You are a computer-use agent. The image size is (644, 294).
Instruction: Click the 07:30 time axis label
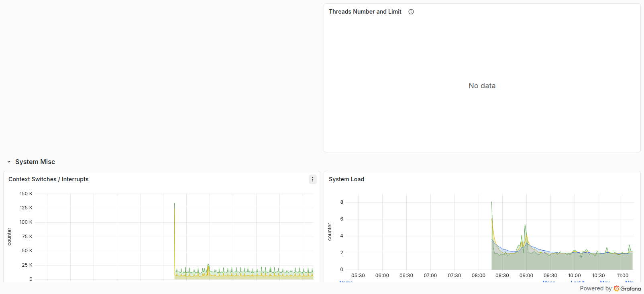454,276
